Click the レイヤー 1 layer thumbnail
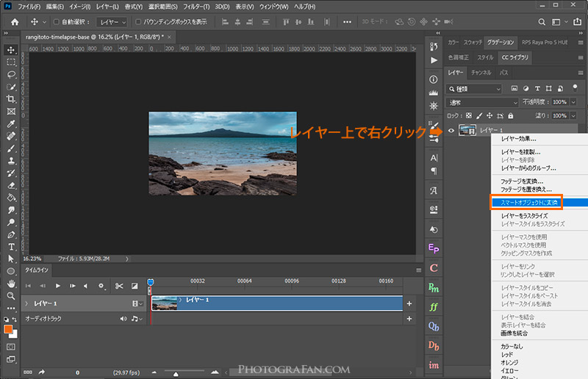Screen dimensions: 588x379 point(467,131)
